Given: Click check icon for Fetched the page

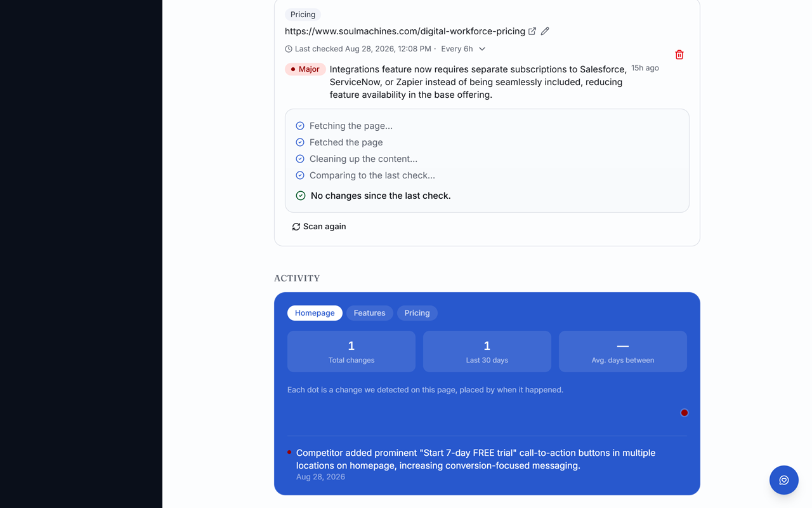Looking at the screenshot, I should pyautogui.click(x=300, y=142).
